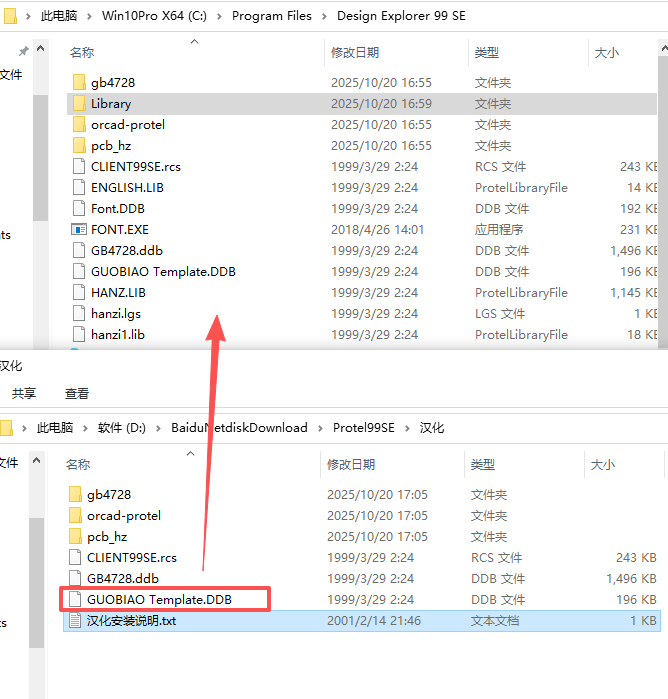Select the ENGLISH.LIB file icon
This screenshot has width=668, height=699.
(x=79, y=187)
